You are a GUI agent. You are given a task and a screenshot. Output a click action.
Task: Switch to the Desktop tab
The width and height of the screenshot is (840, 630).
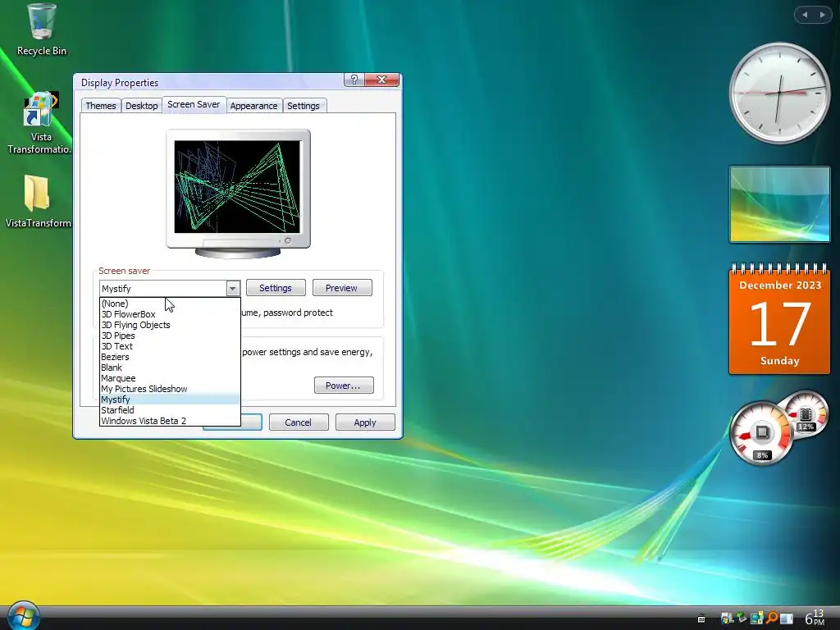point(141,106)
